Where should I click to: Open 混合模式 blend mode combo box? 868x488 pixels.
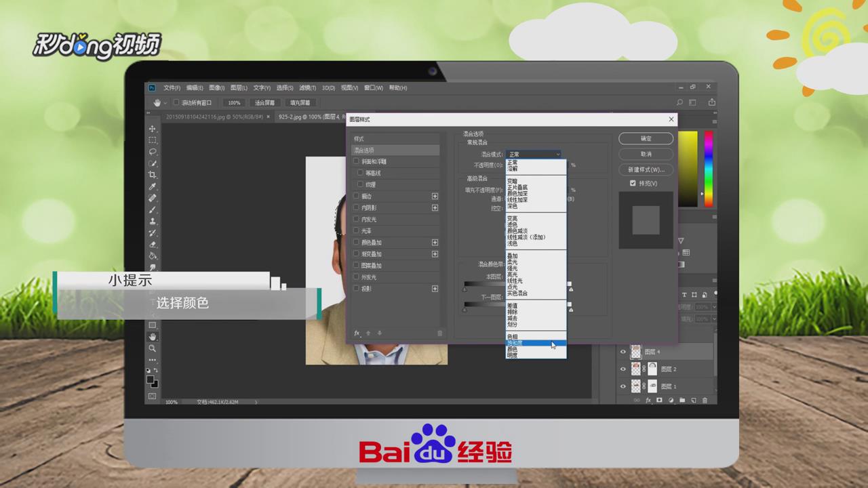(534, 155)
